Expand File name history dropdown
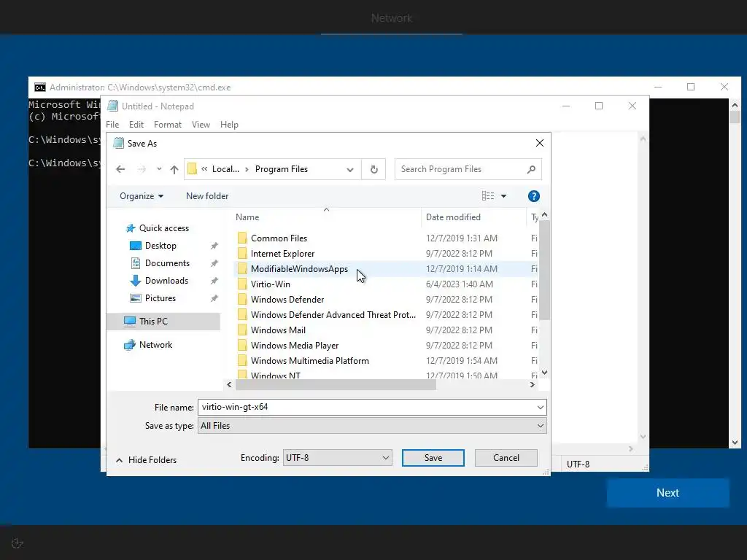The width and height of the screenshot is (747, 560). click(541, 407)
